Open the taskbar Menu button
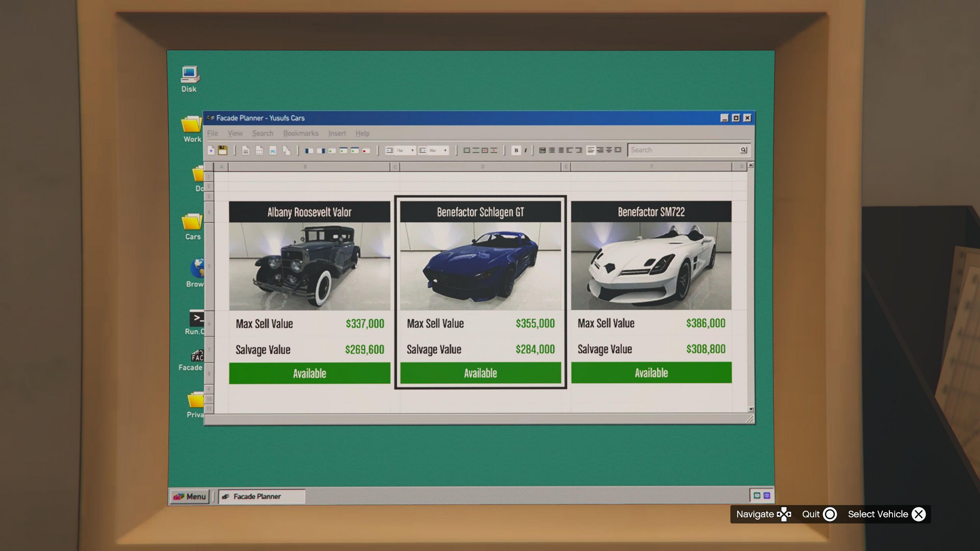 click(x=190, y=496)
